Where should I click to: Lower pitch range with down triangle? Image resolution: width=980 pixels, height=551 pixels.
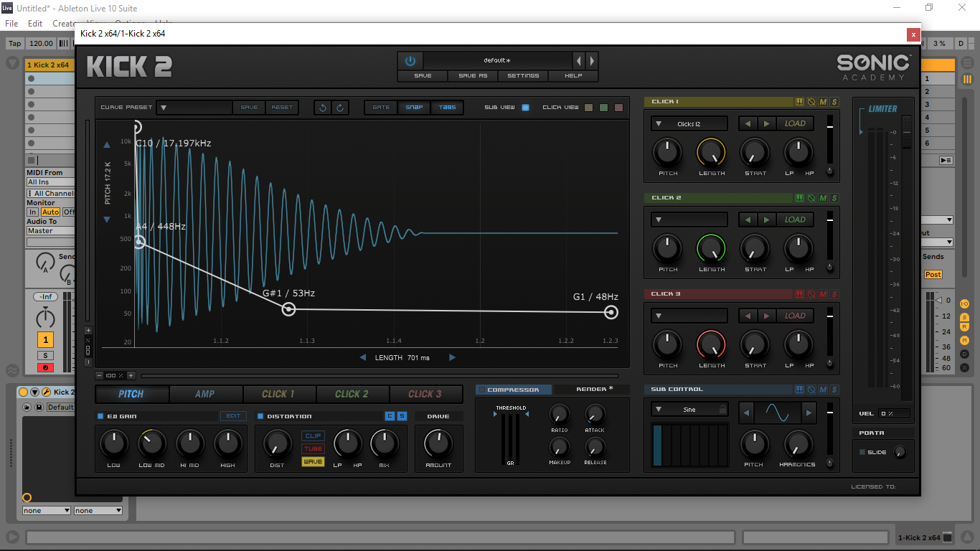tap(107, 220)
